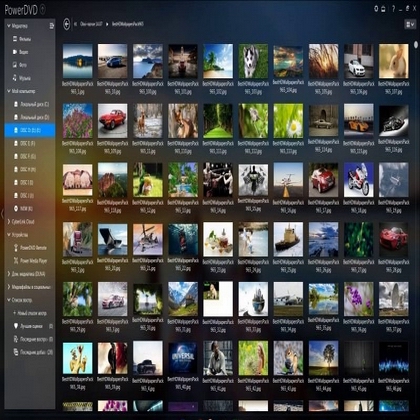Select the tropical beach palm thumbnail

click(218, 61)
